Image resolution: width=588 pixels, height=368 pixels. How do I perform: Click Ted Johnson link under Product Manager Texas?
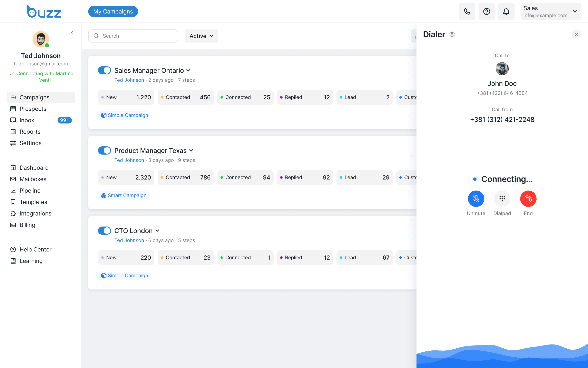(x=129, y=160)
